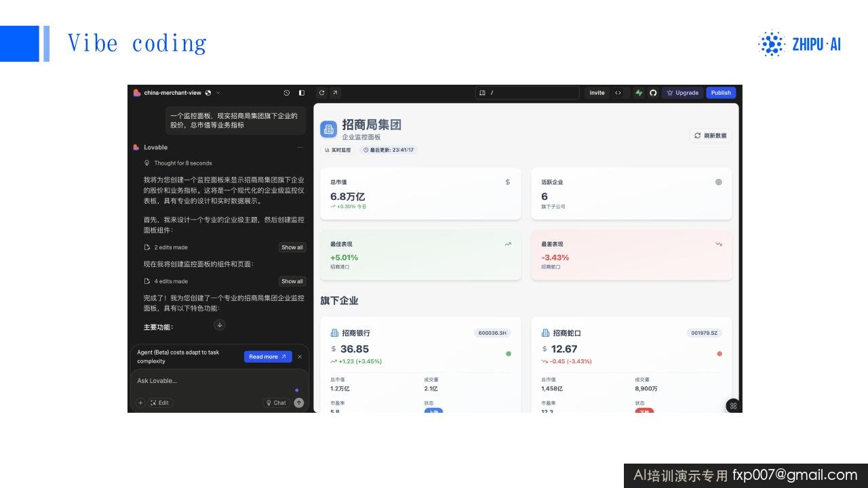The image size is (868, 488).
Task: Click the 刷新数据 refresh data button
Action: (x=711, y=136)
